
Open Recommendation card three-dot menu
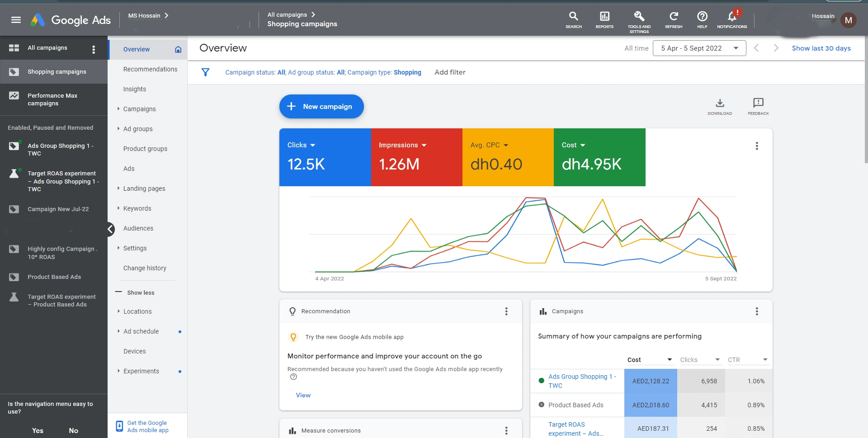click(x=506, y=311)
